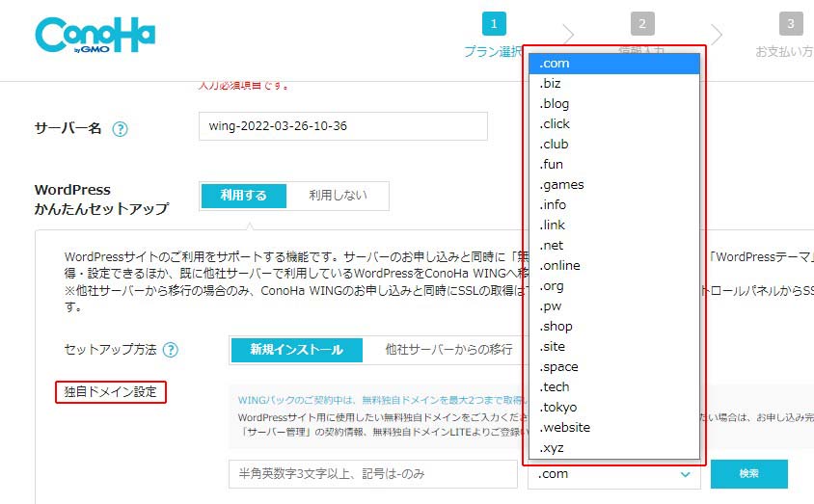814x504 pixels.
Task: Click step 2 number badge
Action: (x=642, y=24)
